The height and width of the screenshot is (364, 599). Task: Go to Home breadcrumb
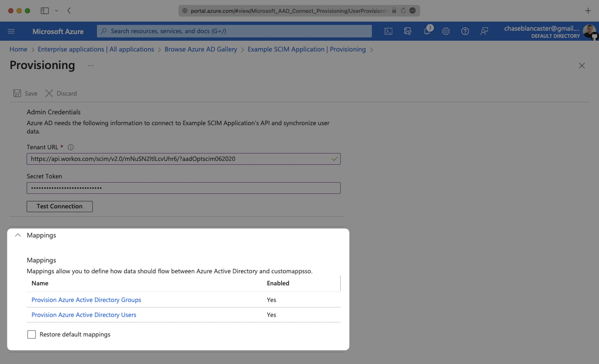(x=18, y=49)
